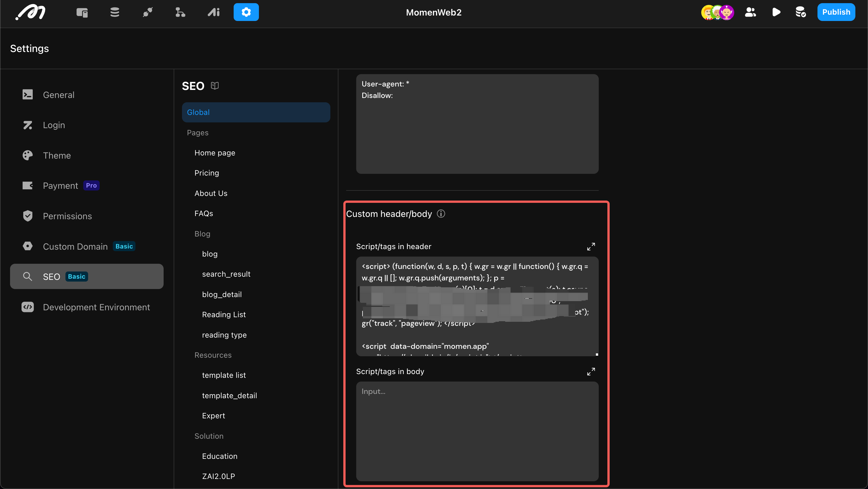Open SEO documentation book icon
This screenshot has height=489, width=868.
215,86
